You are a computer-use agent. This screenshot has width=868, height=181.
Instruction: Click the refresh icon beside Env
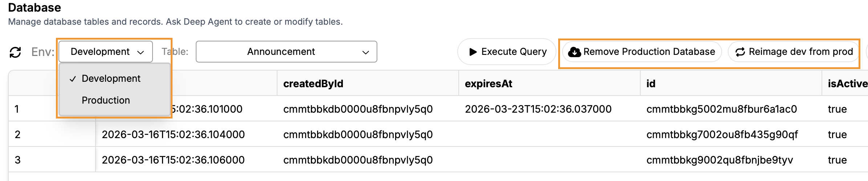pyautogui.click(x=15, y=52)
